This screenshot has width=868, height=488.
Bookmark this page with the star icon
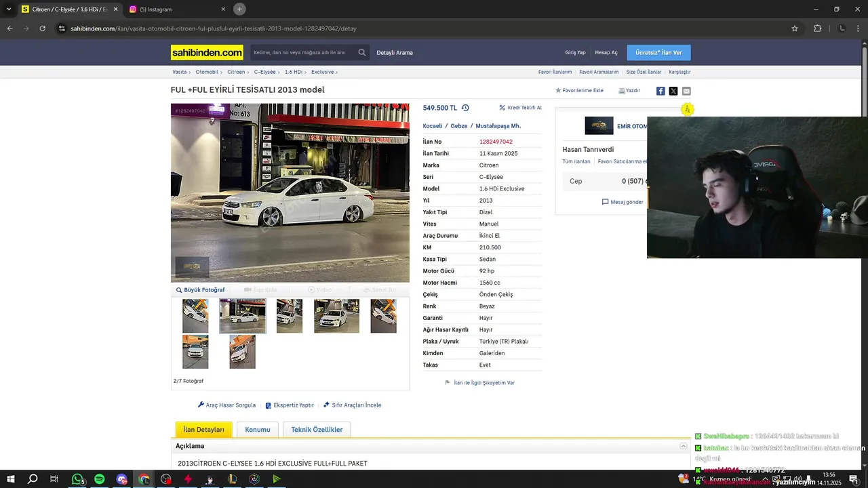click(795, 28)
